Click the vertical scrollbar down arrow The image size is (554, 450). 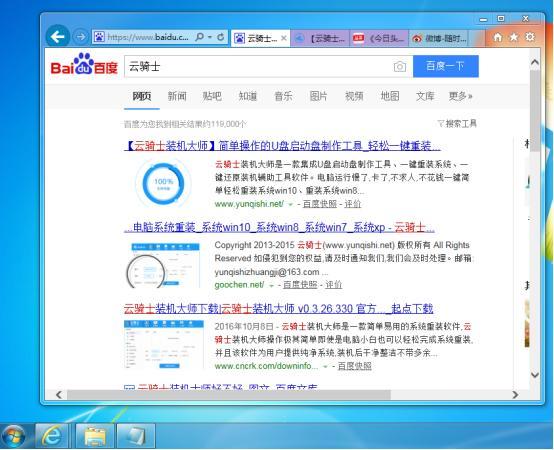(535, 375)
